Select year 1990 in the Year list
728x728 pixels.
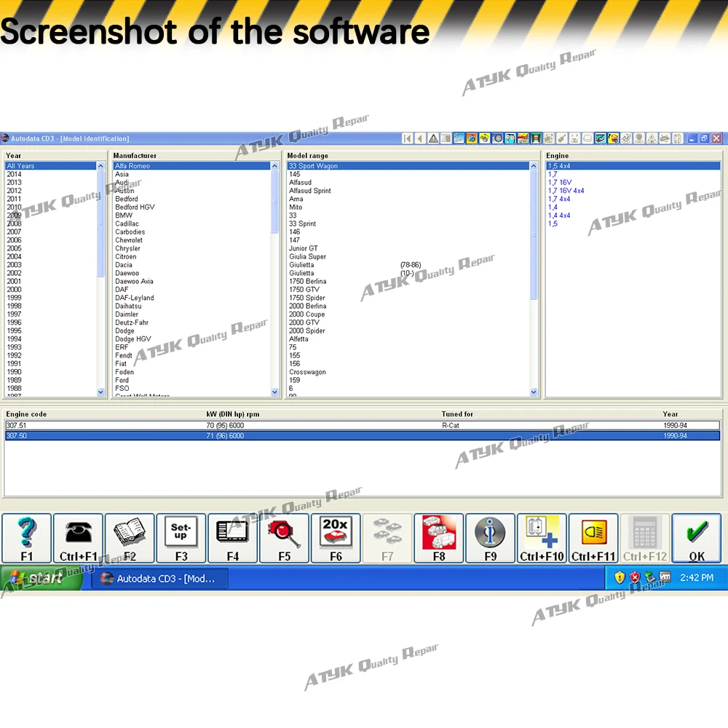(x=50, y=372)
